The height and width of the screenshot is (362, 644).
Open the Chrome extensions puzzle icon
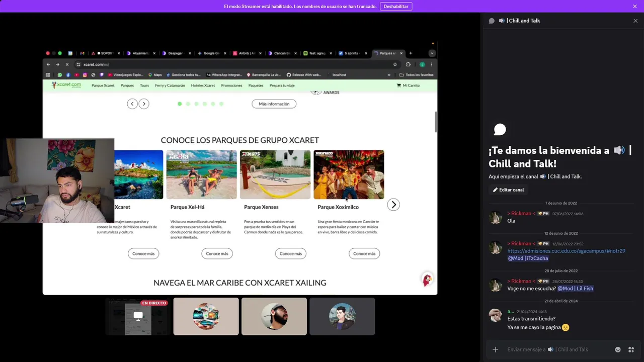tap(408, 64)
